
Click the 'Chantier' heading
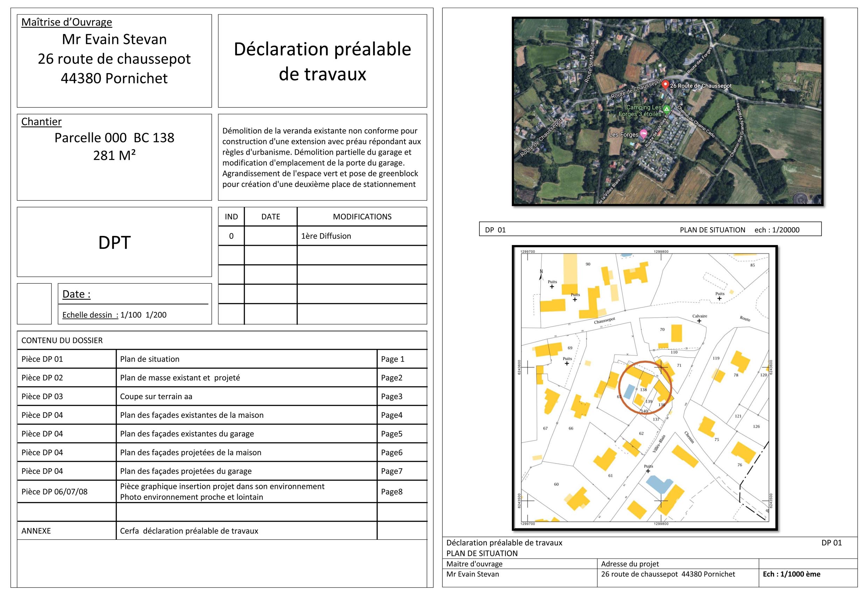(41, 121)
